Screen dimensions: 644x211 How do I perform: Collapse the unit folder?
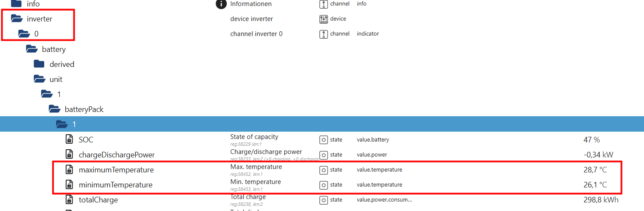(39, 79)
